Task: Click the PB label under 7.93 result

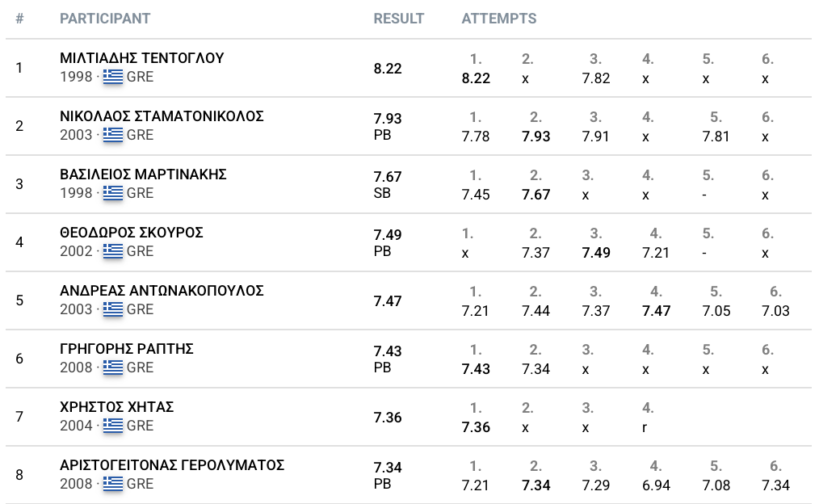Action: pyautogui.click(x=382, y=136)
